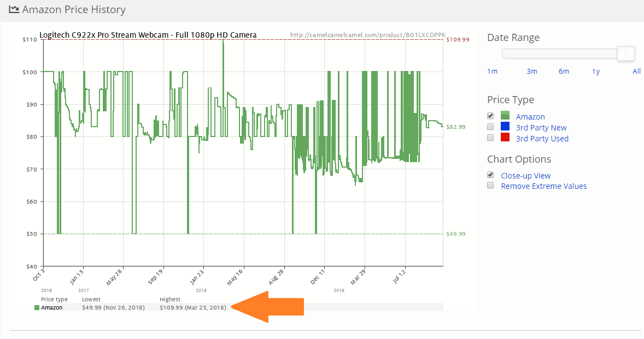Click the Oct 3 axis date label

pyautogui.click(x=38, y=275)
